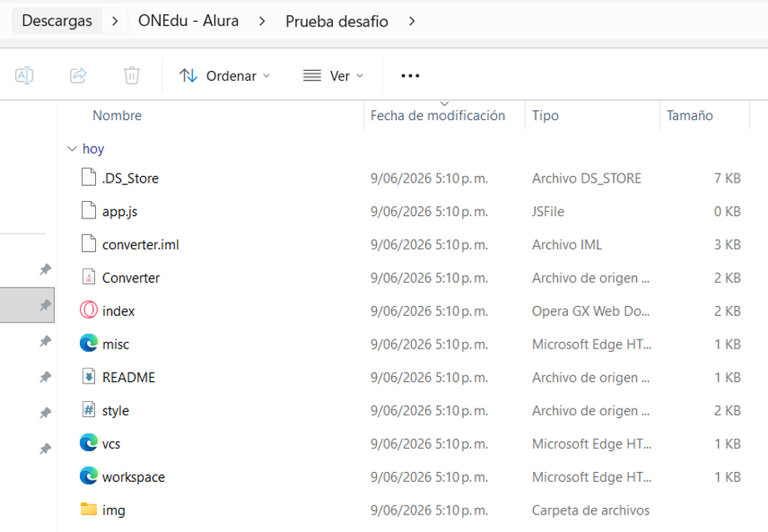Click the Rename toolbar icon
Screen dimensions: 768x532
24,76
